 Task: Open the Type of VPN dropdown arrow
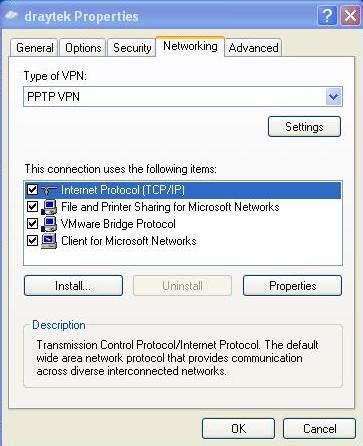tap(333, 97)
